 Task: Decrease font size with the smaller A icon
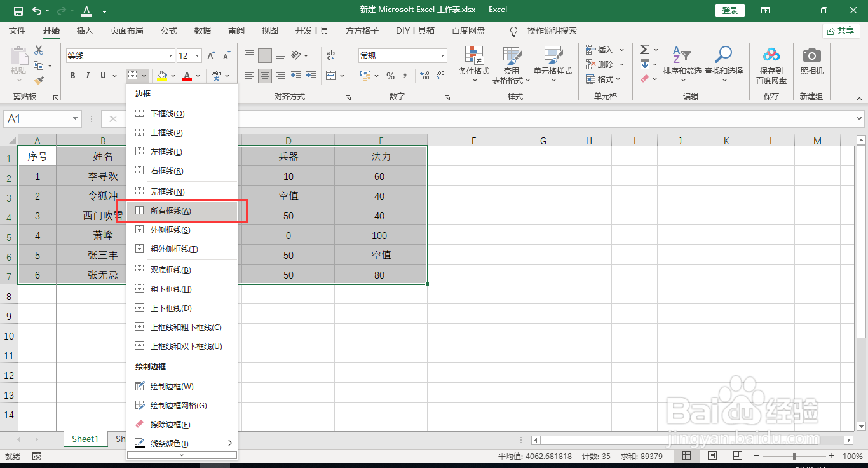click(227, 56)
